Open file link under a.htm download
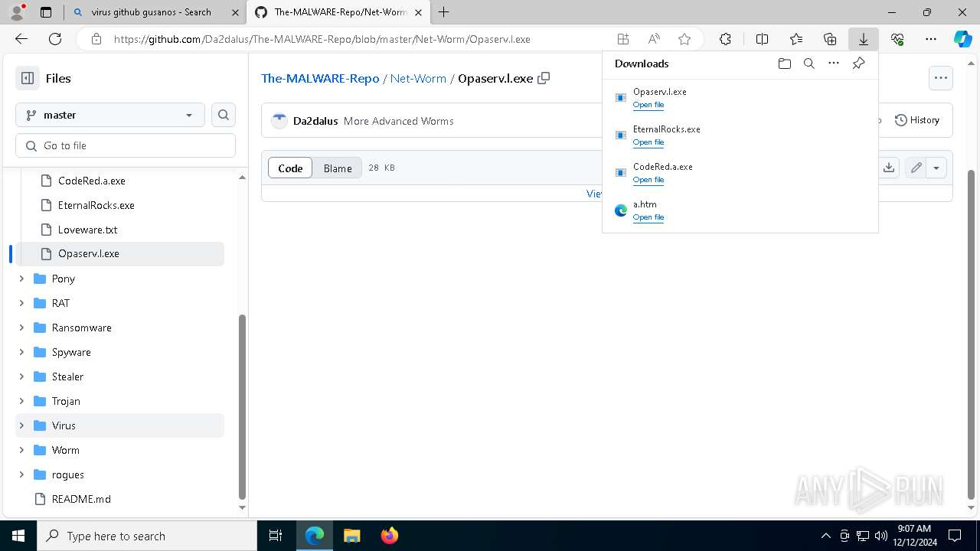 coord(648,217)
